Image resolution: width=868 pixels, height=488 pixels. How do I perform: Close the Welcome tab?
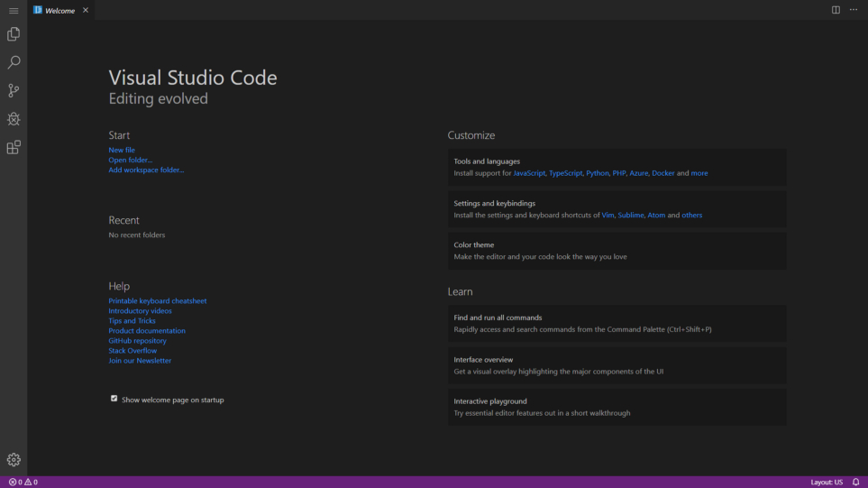pos(86,11)
